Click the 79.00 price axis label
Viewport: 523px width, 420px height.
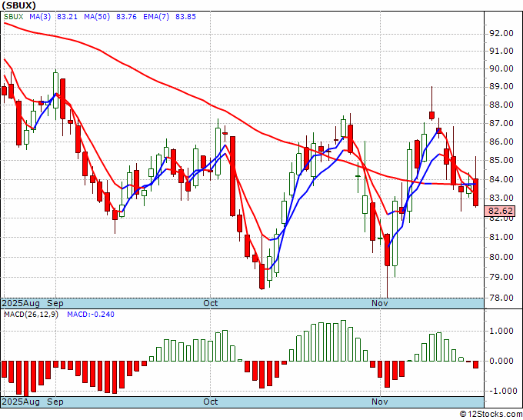point(501,277)
